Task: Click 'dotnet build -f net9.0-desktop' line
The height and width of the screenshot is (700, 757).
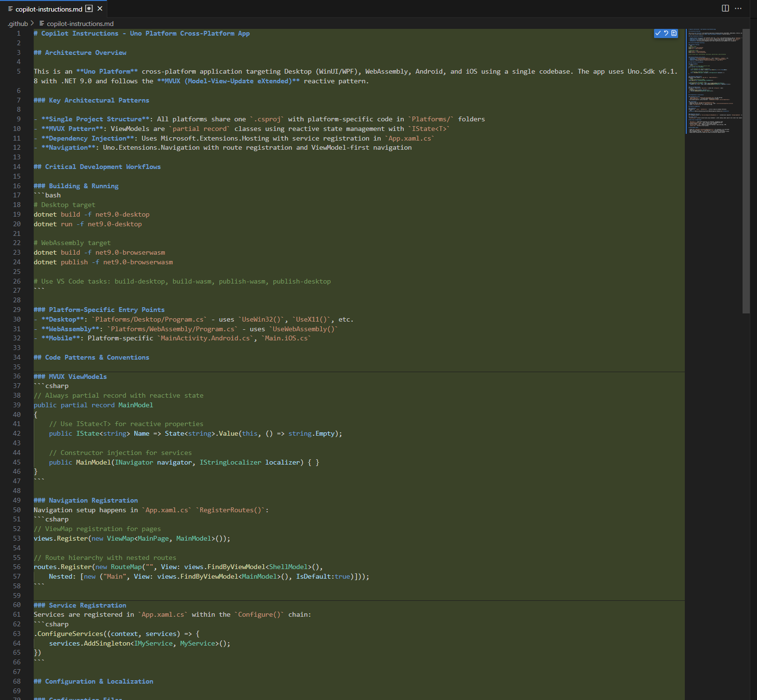Action: click(91, 214)
